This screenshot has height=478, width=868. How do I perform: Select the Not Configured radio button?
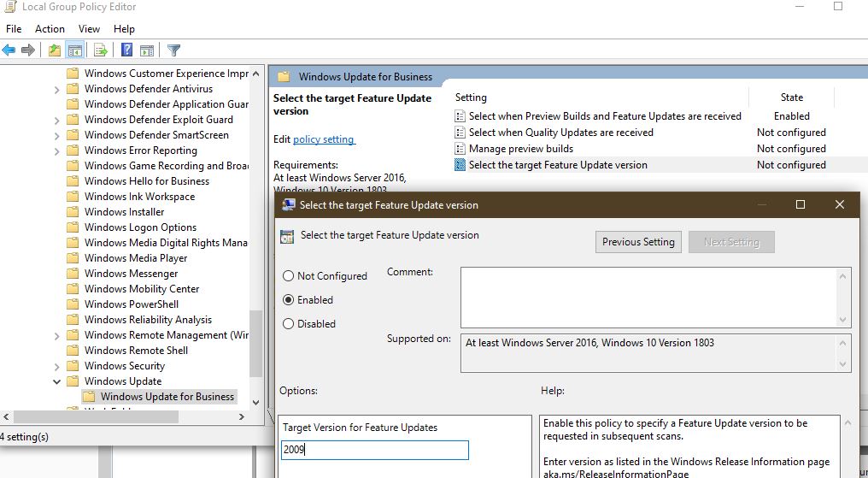pyautogui.click(x=288, y=276)
